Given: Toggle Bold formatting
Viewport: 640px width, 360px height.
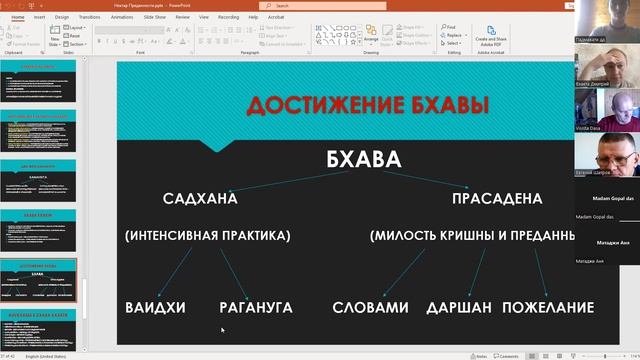Looking at the screenshot, I should (99, 41).
